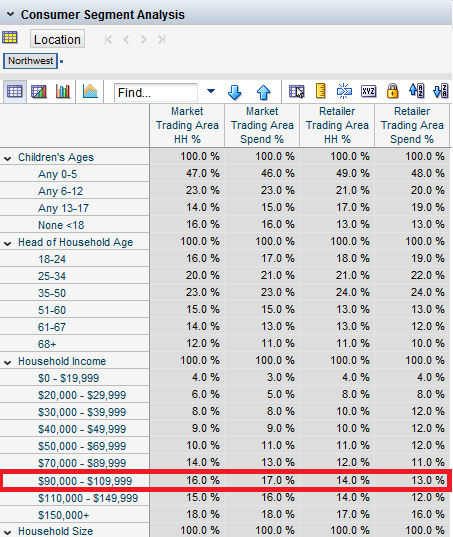
Task: Open the Find options dropdown arrow
Action: pos(211,91)
